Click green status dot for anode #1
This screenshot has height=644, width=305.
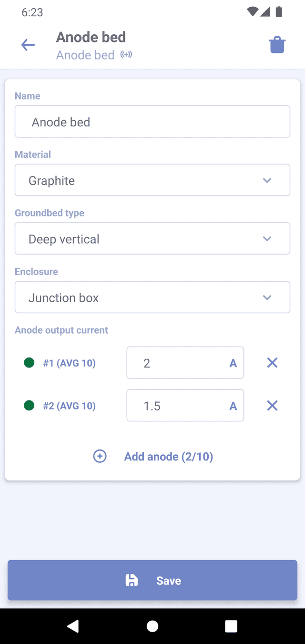coord(29,363)
